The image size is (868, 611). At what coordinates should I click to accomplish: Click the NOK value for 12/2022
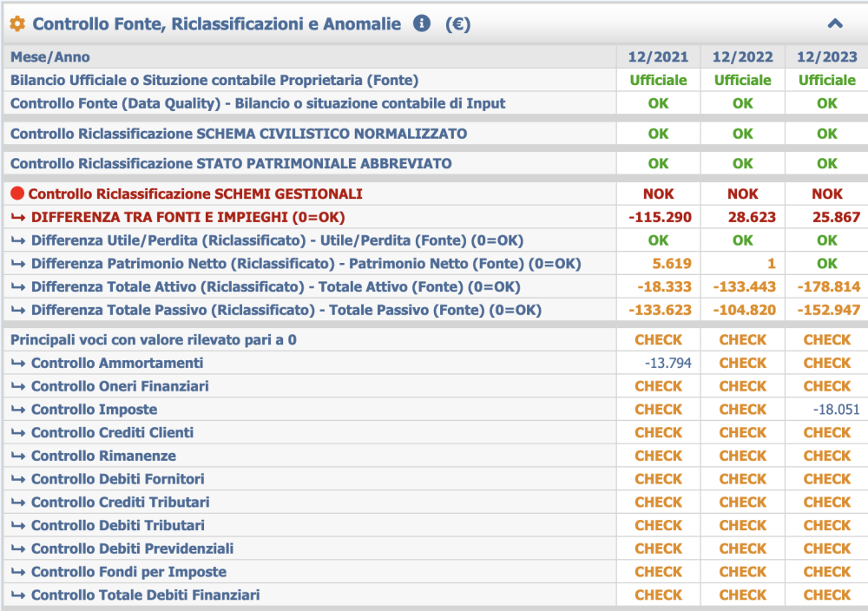point(742,193)
